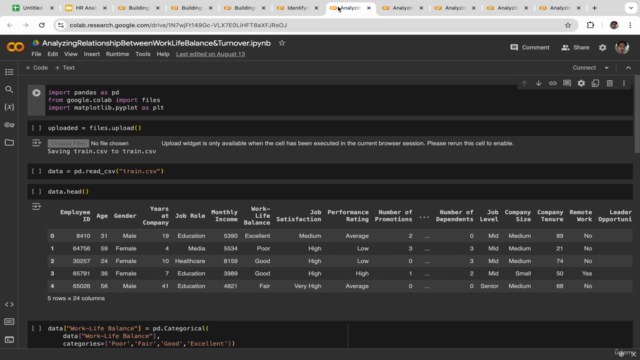The height and width of the screenshot is (360, 640).
Task: Bookmark this page star in address bar
Action: [x=568, y=25]
